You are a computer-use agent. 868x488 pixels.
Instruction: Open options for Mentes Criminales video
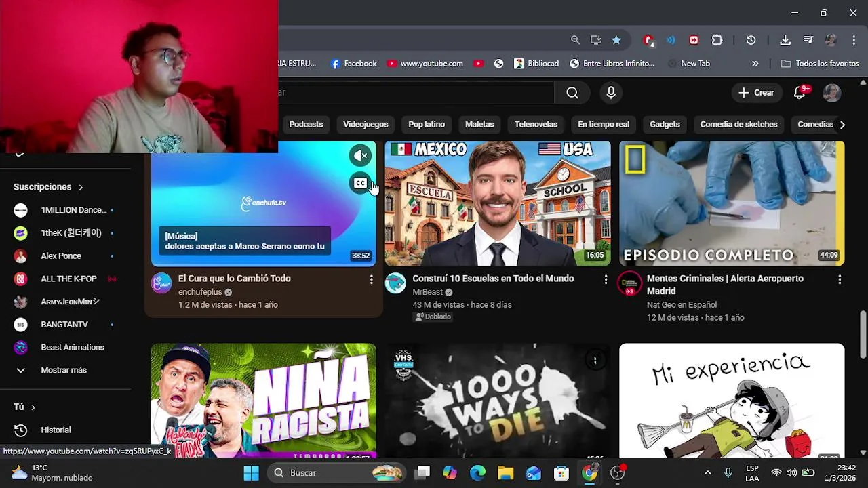840,279
